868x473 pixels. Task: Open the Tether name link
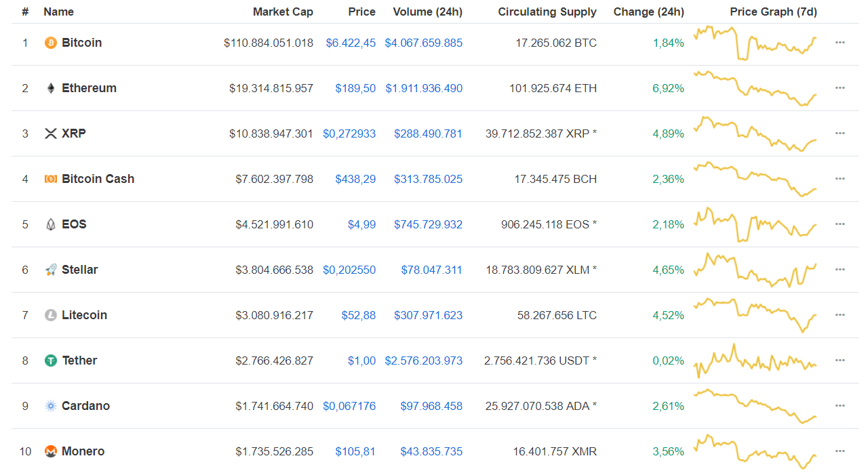(x=79, y=361)
